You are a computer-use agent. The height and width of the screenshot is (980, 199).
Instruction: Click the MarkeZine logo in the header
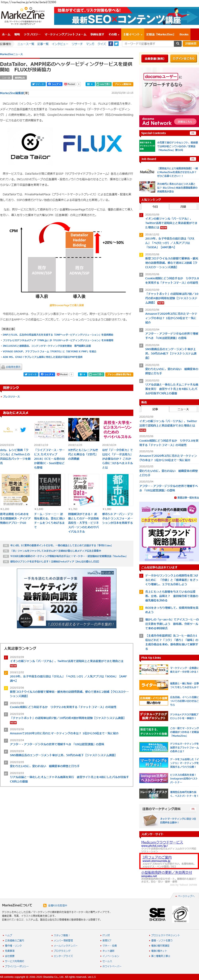[x=23, y=16]
